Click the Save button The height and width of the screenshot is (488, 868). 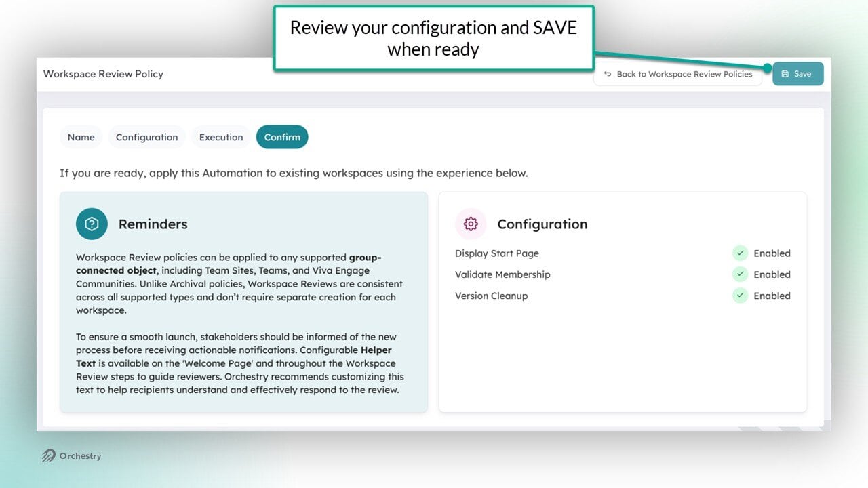pos(798,74)
